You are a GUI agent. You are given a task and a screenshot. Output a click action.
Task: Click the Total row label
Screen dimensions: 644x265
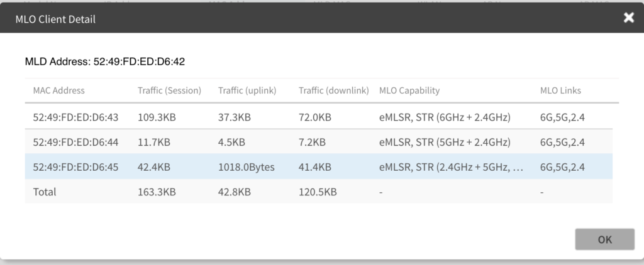click(x=45, y=192)
